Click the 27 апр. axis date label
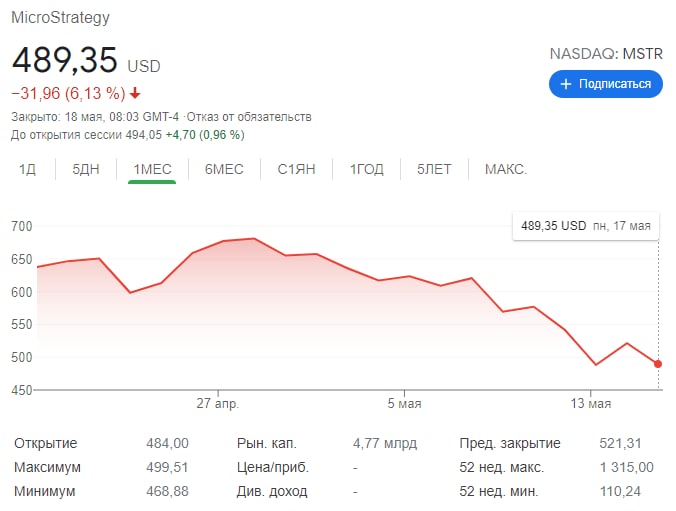 click(218, 404)
